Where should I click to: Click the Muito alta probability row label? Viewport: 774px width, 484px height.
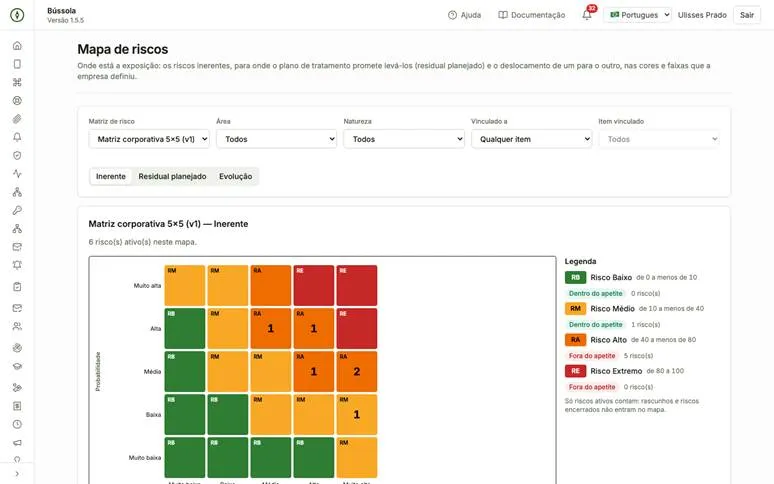147,286
